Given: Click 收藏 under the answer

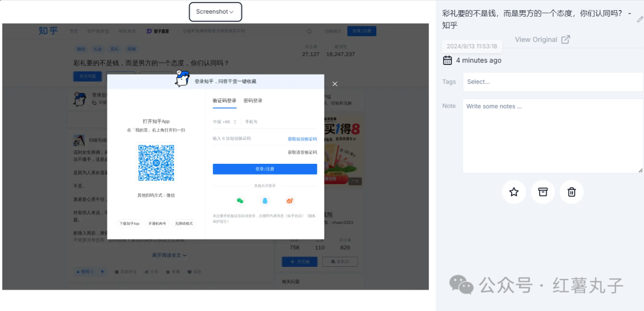Looking at the screenshot, I should (173, 272).
